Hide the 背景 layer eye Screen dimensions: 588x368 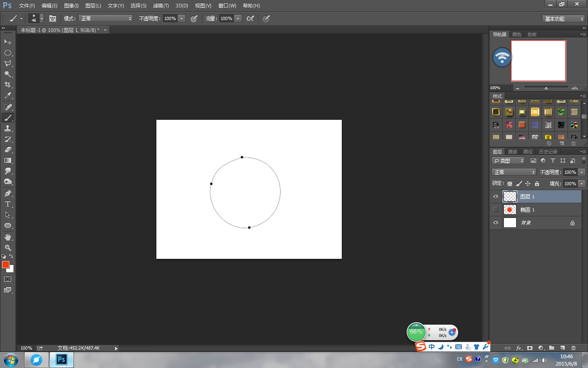coord(496,223)
